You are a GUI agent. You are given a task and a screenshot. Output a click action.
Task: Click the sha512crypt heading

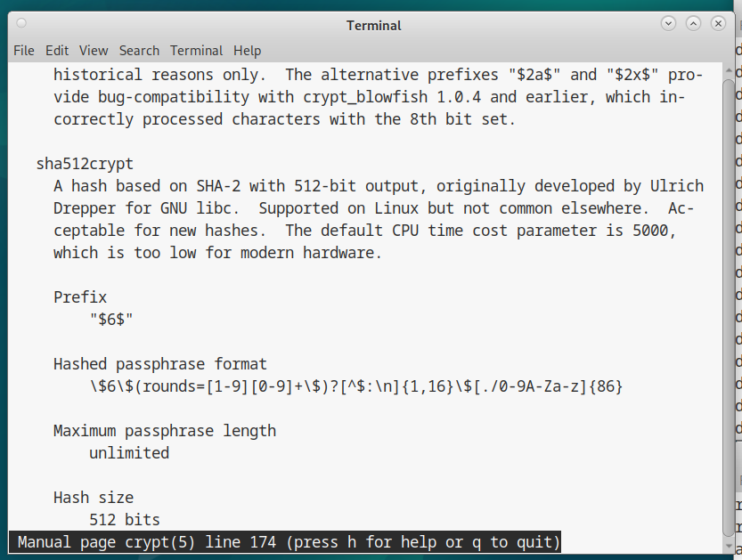pos(85,164)
